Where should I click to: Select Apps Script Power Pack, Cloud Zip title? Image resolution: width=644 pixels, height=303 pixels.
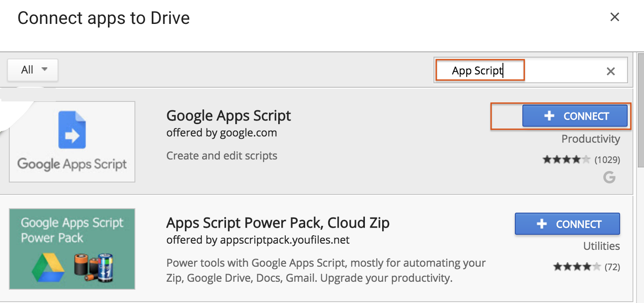[x=278, y=222]
